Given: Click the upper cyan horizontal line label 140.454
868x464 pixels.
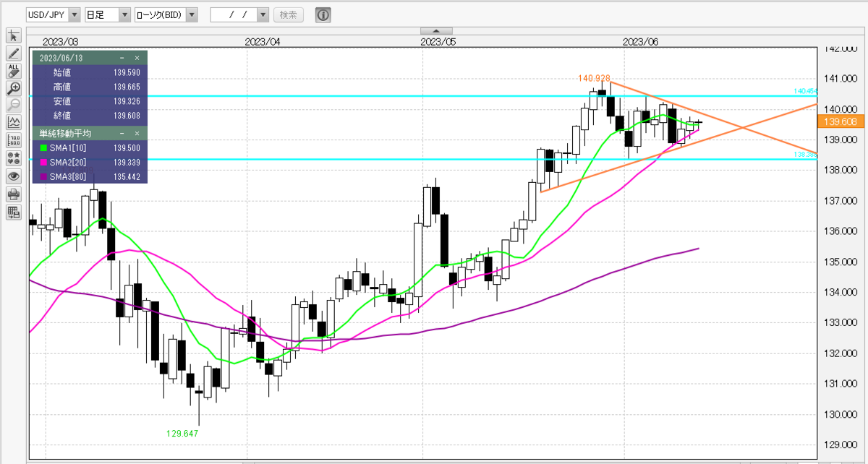Looking at the screenshot, I should point(805,91).
